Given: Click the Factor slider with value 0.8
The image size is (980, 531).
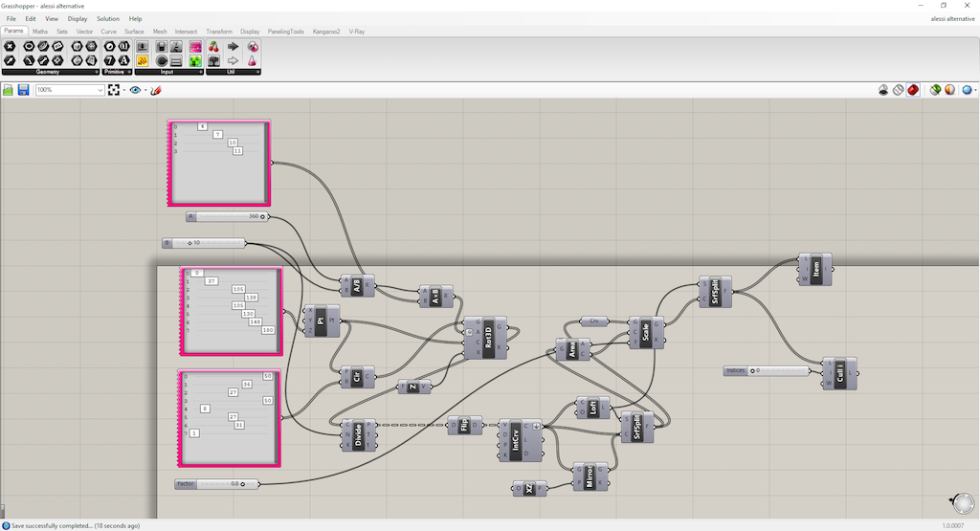Looking at the screenshot, I should click(217, 483).
